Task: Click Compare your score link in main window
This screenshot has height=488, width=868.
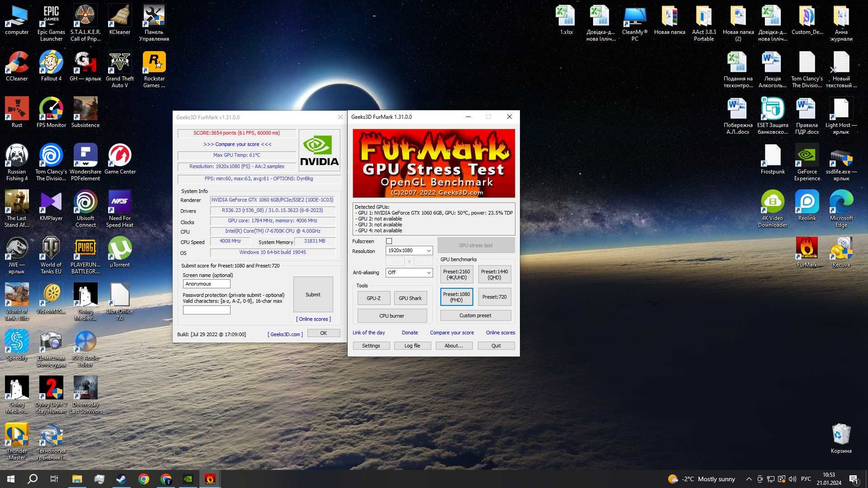Action: pyautogui.click(x=452, y=333)
